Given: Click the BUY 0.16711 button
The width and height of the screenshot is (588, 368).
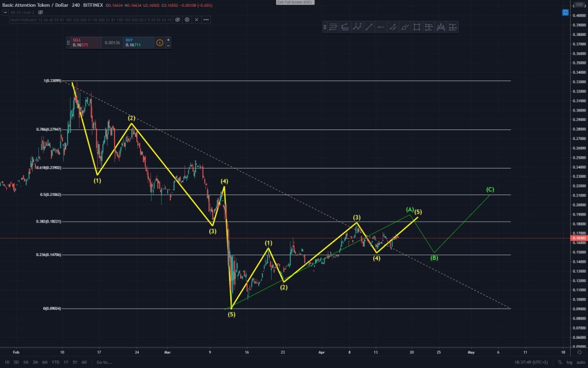Looking at the screenshot, I should [x=139, y=43].
